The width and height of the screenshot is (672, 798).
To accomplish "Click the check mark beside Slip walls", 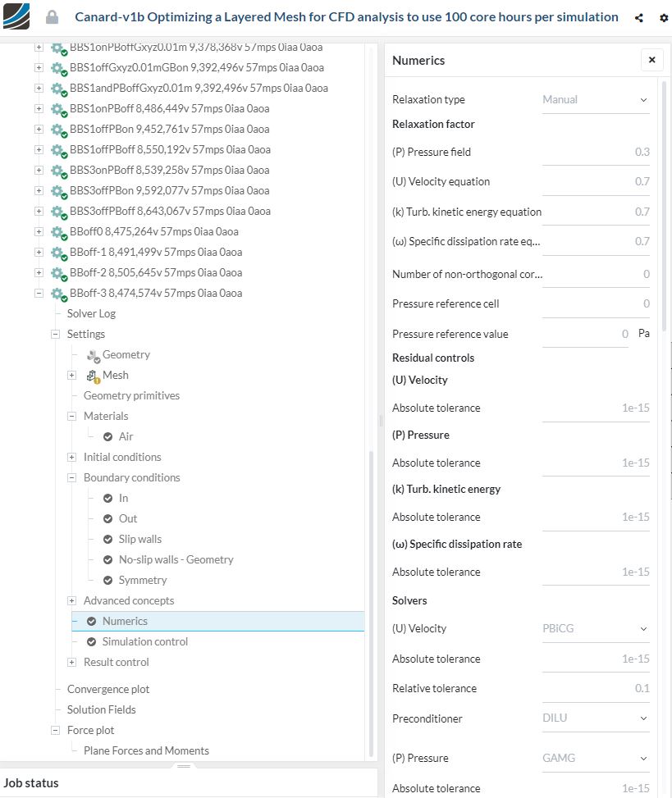I will (x=108, y=540).
